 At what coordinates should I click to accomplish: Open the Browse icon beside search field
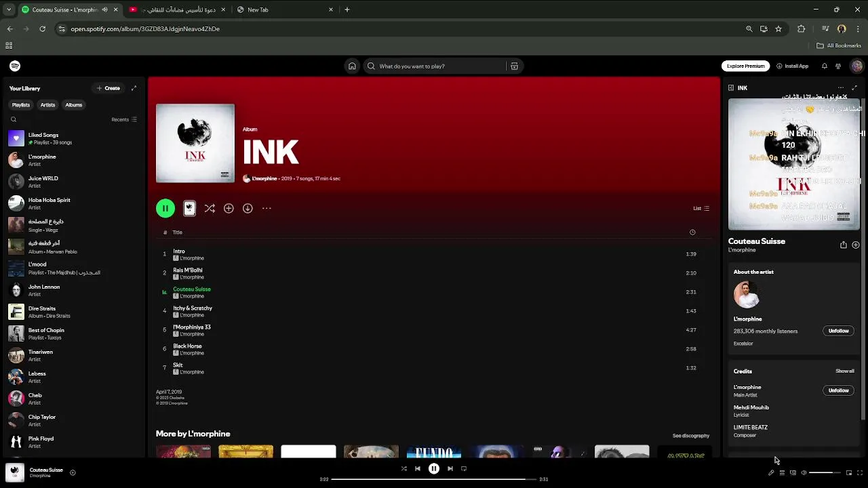click(514, 66)
